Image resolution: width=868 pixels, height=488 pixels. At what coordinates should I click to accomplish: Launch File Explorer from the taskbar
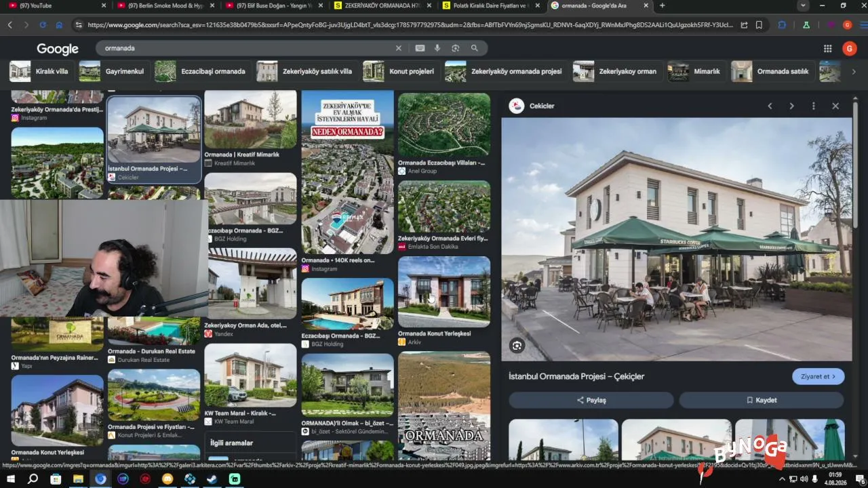click(x=78, y=479)
